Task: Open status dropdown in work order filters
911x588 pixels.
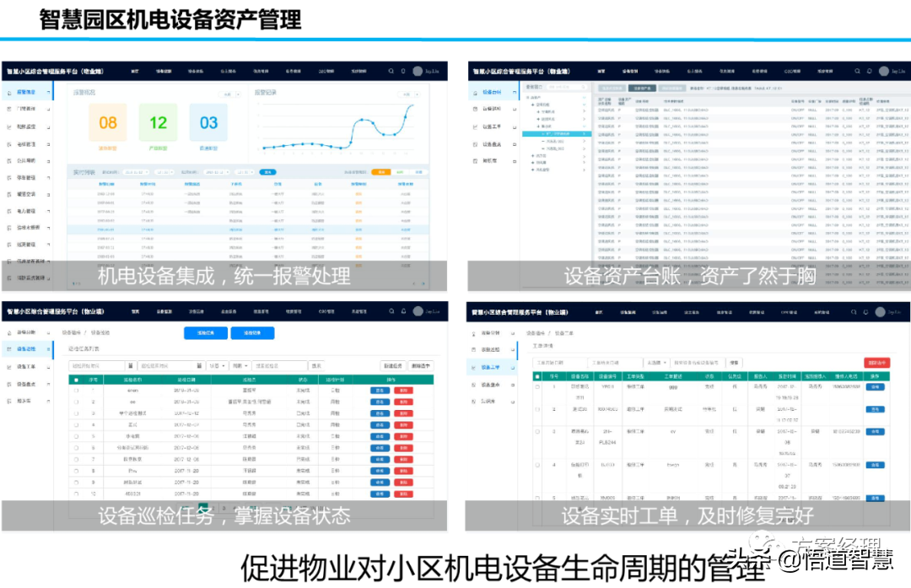Action: point(657,362)
